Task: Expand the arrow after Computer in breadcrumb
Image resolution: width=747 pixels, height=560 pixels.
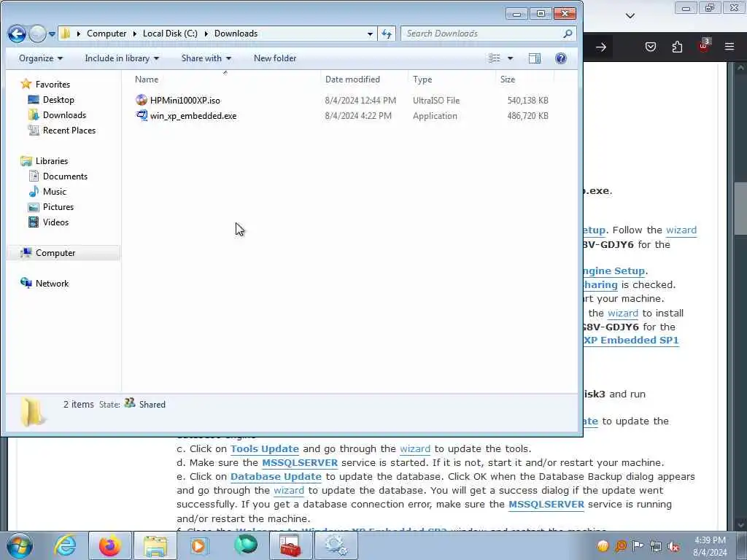Action: [x=135, y=34]
